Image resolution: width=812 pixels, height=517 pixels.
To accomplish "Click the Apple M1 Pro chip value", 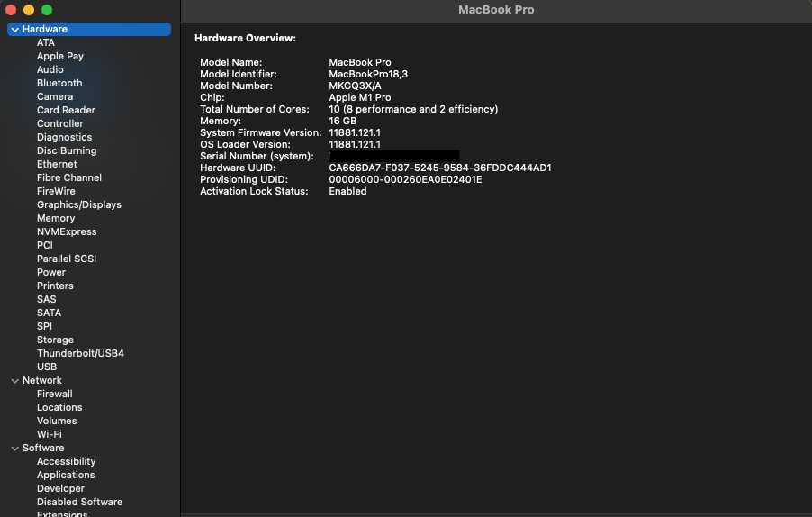I will (360, 97).
